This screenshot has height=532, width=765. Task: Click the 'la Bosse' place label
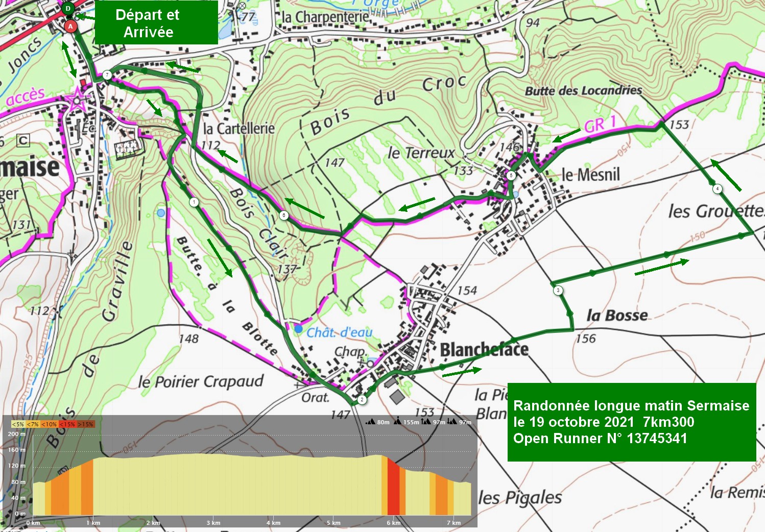point(617,315)
